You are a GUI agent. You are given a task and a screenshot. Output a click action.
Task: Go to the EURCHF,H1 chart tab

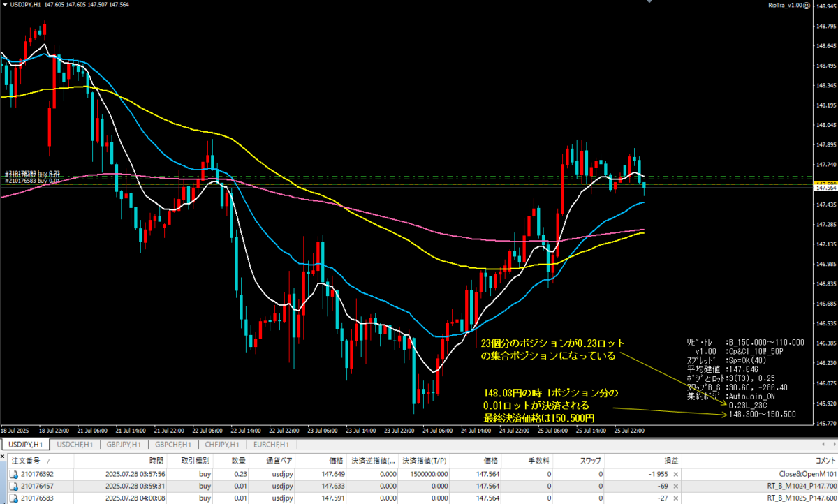273,444
